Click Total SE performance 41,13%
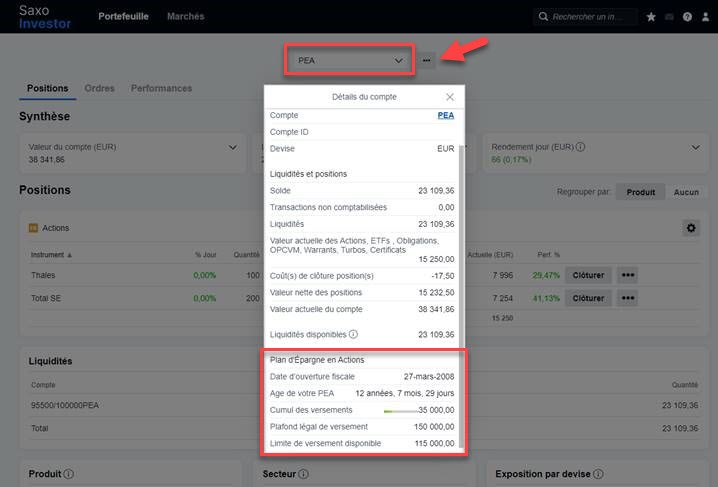The width and height of the screenshot is (718, 487). coord(546,298)
